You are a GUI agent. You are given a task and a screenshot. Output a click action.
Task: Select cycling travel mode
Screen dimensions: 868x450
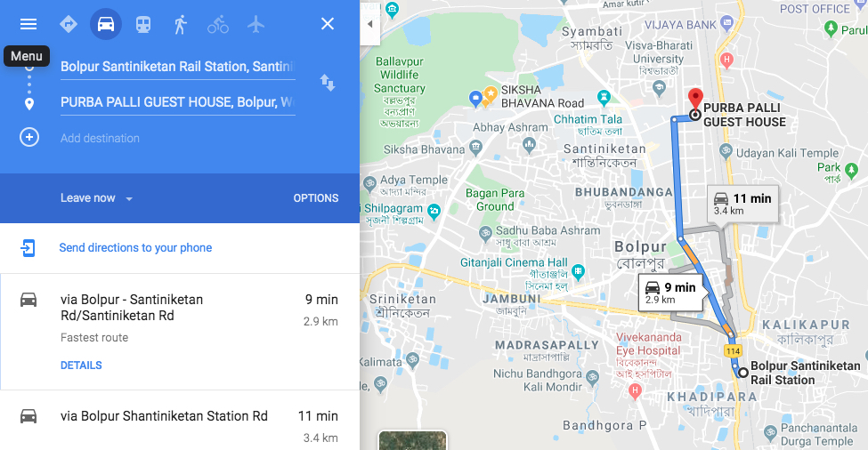[x=218, y=24]
